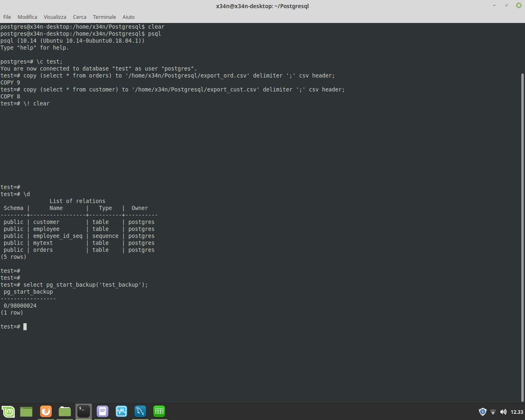Click 'mytext' table name

[x=43, y=243]
